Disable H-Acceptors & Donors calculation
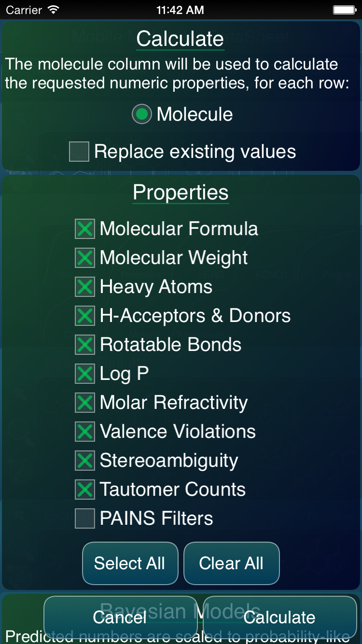This screenshot has height=644, width=362. [x=85, y=316]
